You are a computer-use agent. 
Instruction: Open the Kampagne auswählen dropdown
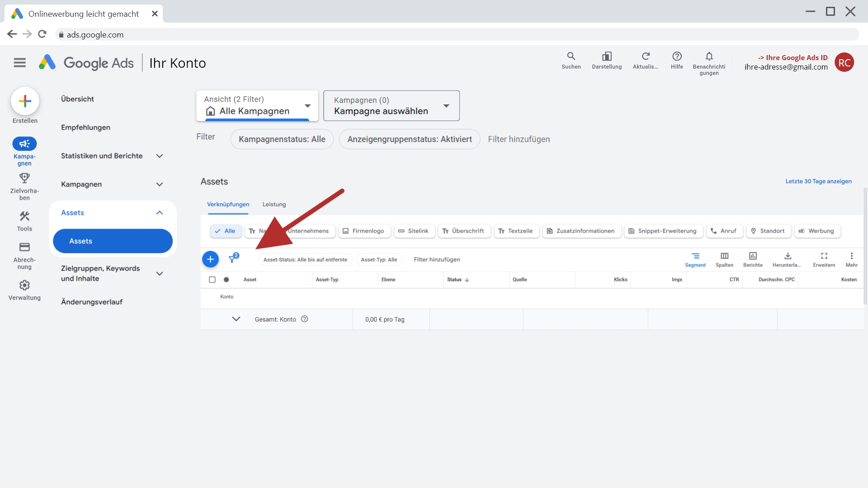pyautogui.click(x=391, y=106)
